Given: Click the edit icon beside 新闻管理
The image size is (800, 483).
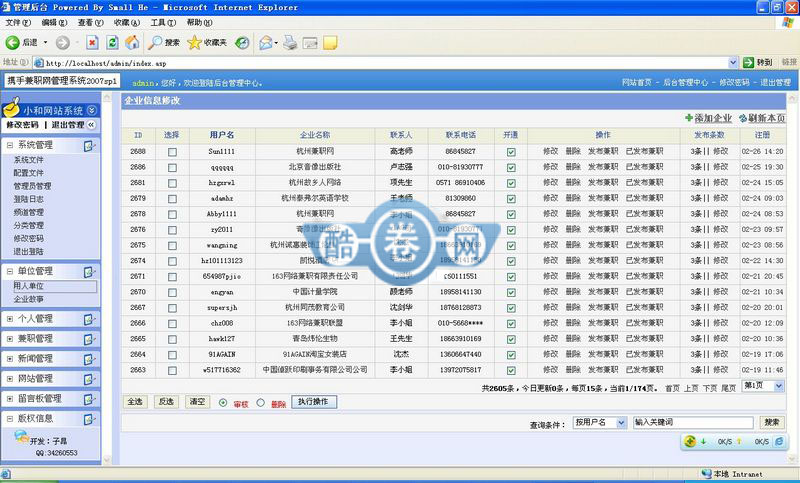Looking at the screenshot, I should [x=89, y=359].
